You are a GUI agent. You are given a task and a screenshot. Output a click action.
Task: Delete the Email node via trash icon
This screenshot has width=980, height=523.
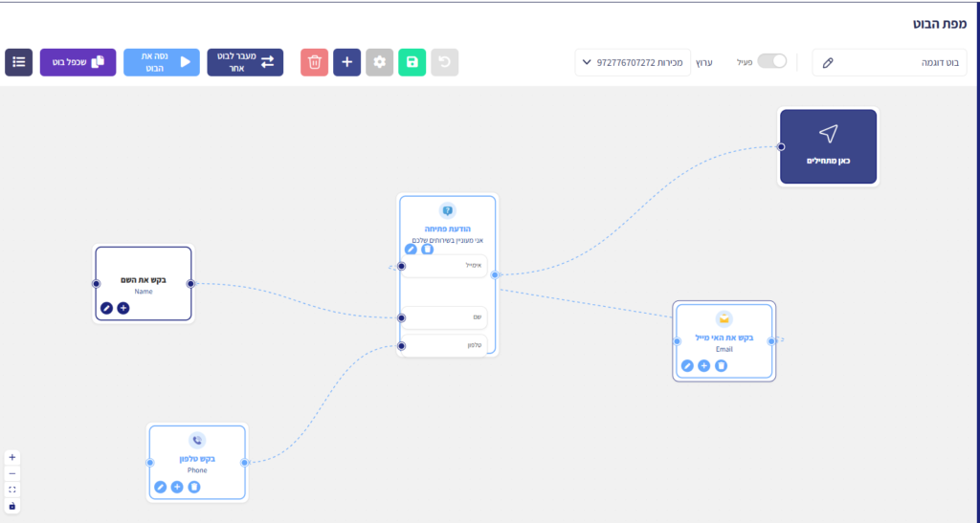(x=721, y=366)
